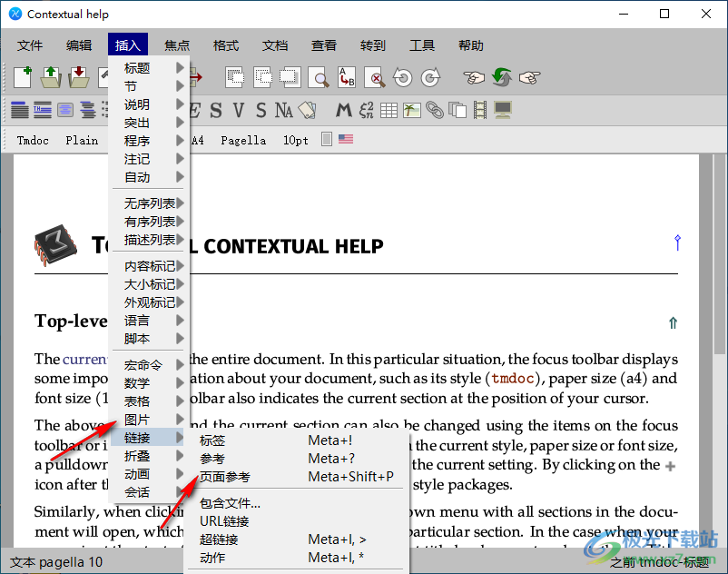The height and width of the screenshot is (574, 728).
Task: Open the Replace A-to-B tool
Action: (x=347, y=77)
